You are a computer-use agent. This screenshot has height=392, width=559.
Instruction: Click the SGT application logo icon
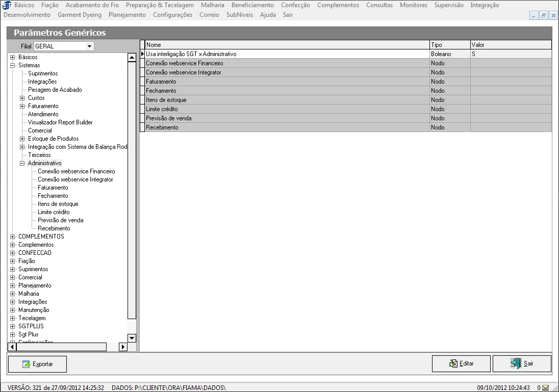[x=6, y=6]
